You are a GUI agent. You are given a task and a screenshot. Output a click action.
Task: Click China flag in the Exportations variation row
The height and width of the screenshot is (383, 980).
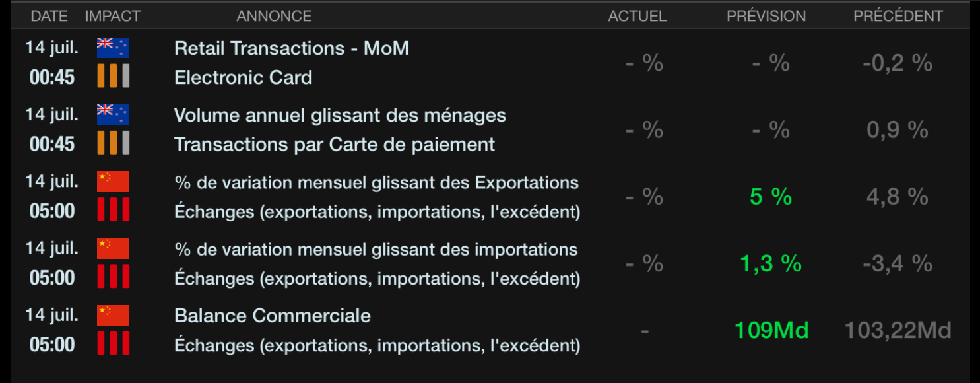(113, 181)
